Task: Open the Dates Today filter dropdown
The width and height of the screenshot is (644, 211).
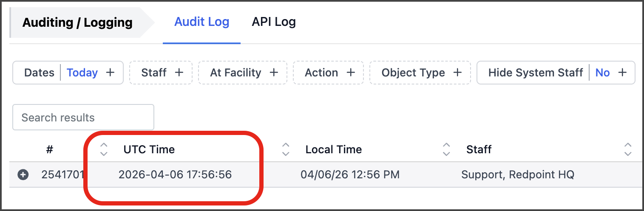Action: [82, 73]
